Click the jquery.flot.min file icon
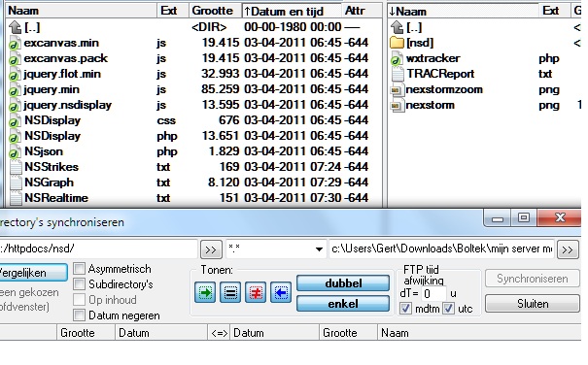Image resolution: width=588 pixels, height=365 pixels. click(x=15, y=74)
